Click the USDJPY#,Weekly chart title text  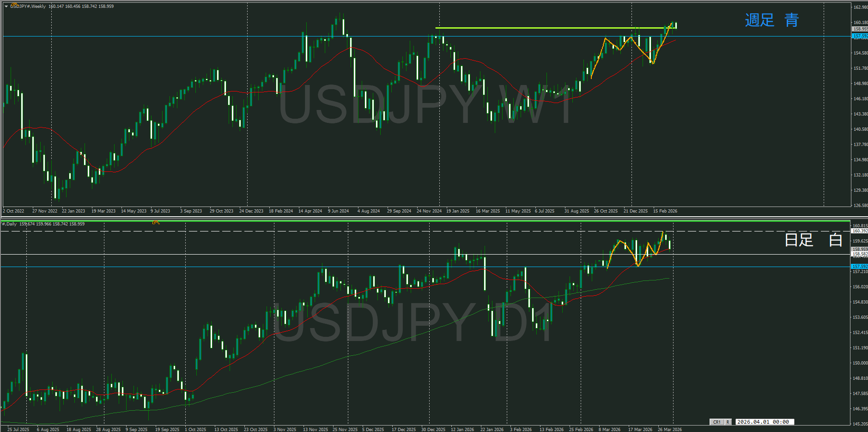[x=28, y=6]
